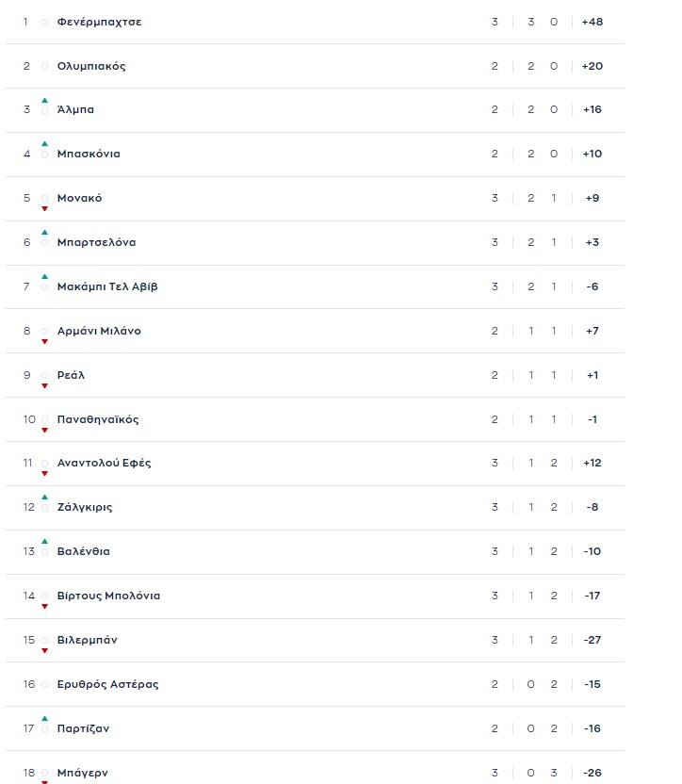Click the green up arrow next to Παρτίζαν

coord(44,718)
